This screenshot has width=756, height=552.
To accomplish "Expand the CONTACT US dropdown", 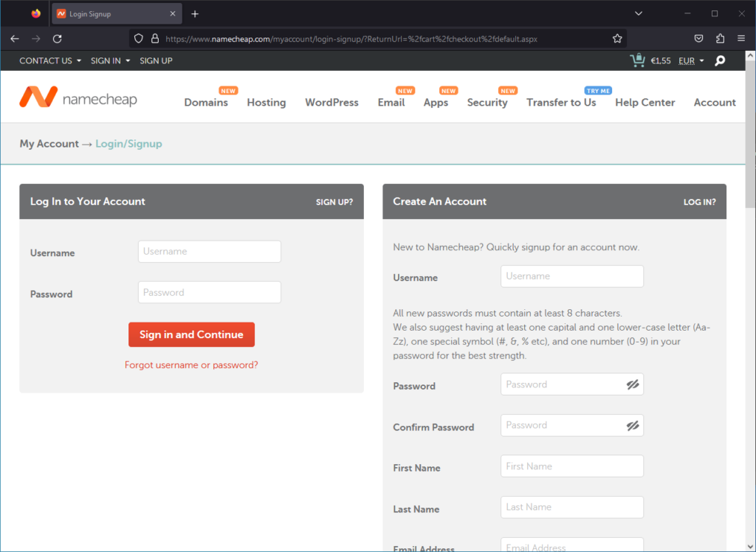I will pos(50,61).
